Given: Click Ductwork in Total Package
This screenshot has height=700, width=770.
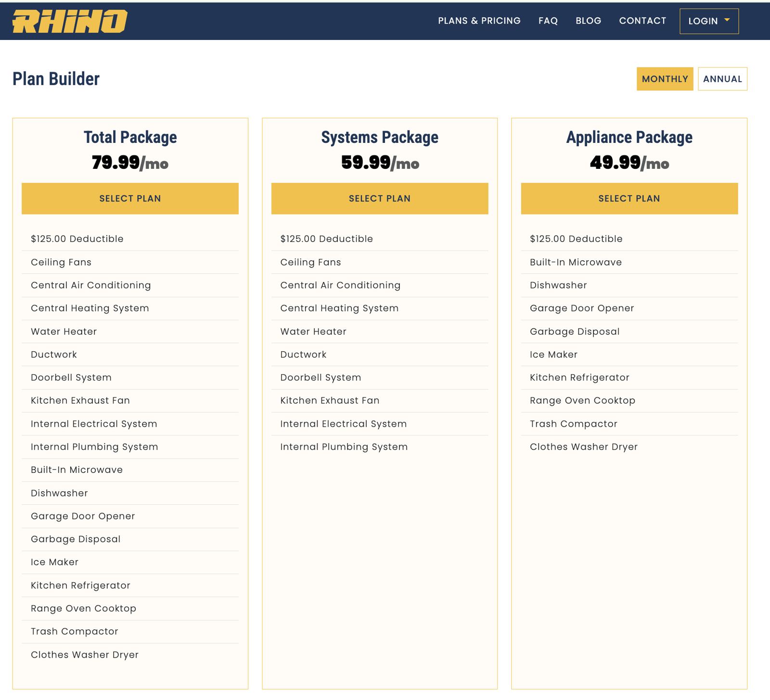Looking at the screenshot, I should pyautogui.click(x=130, y=355).
